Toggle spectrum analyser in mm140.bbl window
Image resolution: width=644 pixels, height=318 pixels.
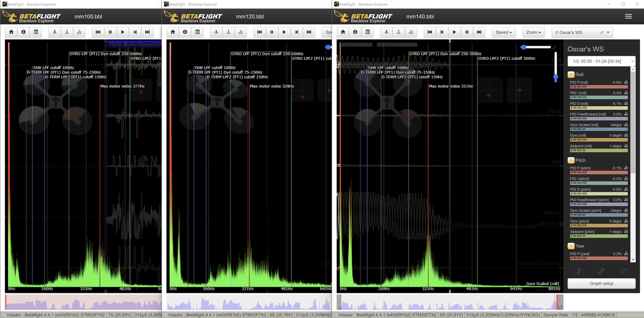click(411, 32)
